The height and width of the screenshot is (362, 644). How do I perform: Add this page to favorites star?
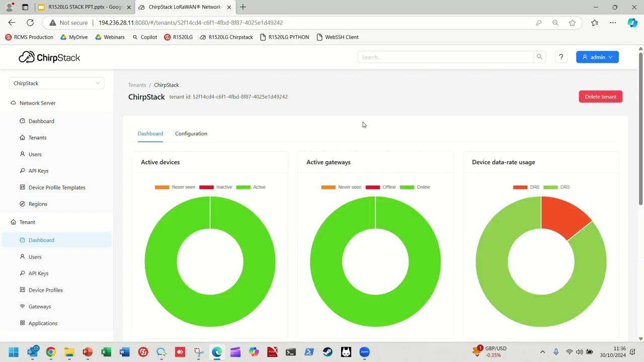click(x=572, y=23)
